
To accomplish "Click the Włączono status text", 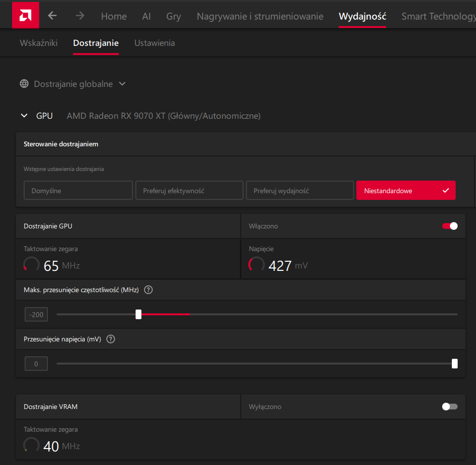I will (x=263, y=226).
